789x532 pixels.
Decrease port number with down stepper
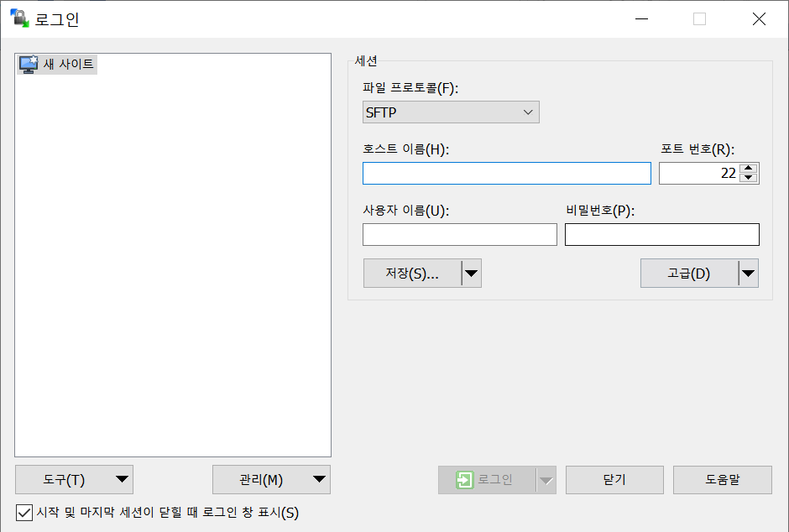[749, 178]
